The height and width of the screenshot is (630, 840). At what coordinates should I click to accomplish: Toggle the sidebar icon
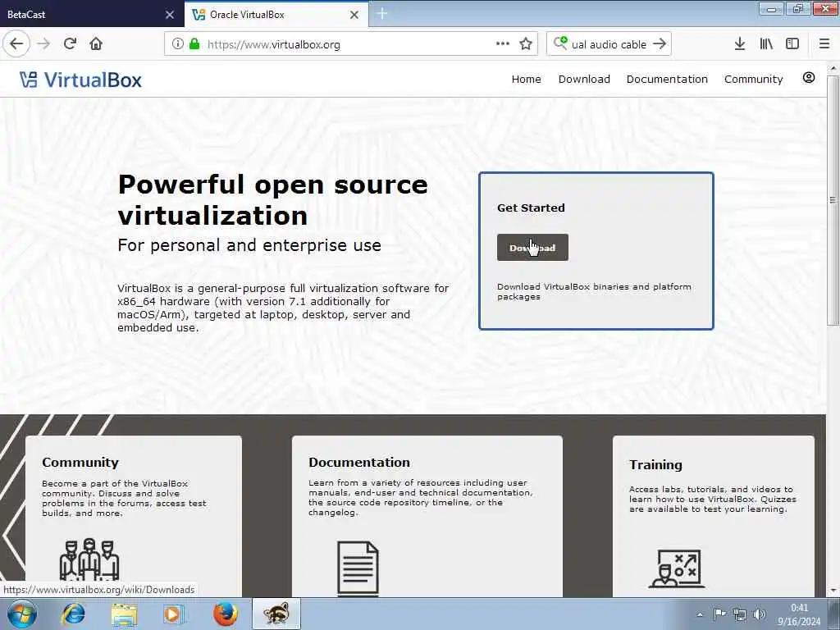[792, 44]
